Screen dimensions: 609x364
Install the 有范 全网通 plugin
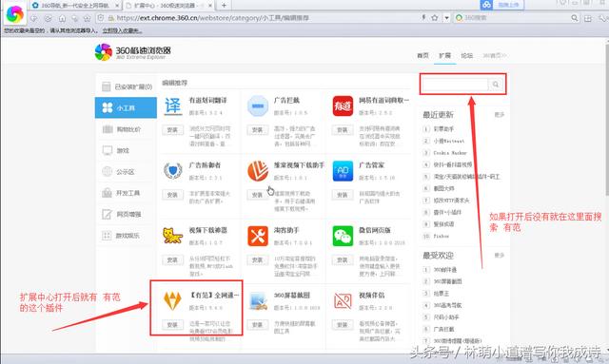click(x=172, y=325)
